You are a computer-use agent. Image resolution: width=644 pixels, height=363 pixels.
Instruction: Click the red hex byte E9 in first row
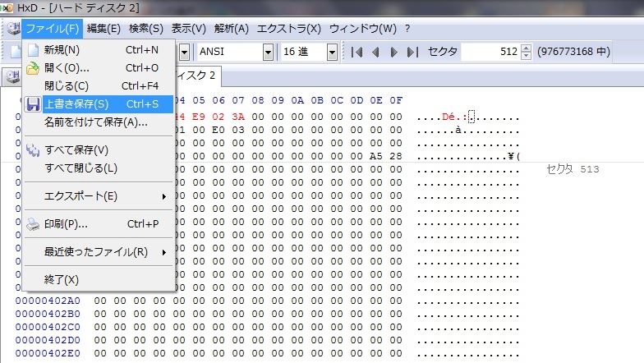(x=199, y=117)
